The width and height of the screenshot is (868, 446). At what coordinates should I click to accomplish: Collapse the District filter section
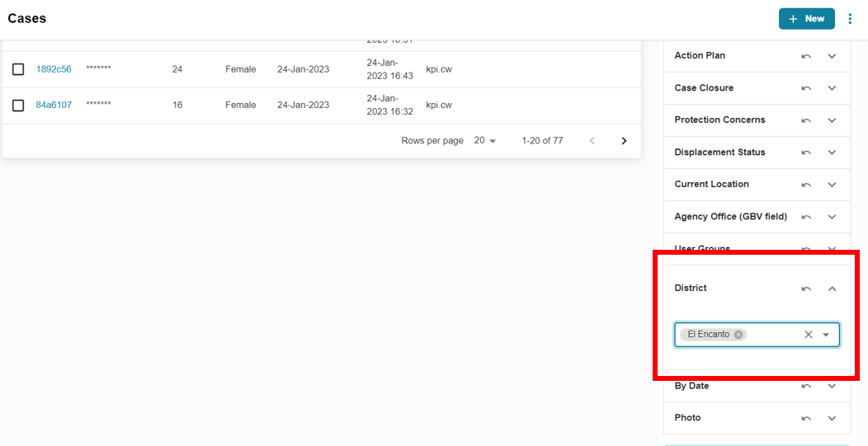pos(832,289)
